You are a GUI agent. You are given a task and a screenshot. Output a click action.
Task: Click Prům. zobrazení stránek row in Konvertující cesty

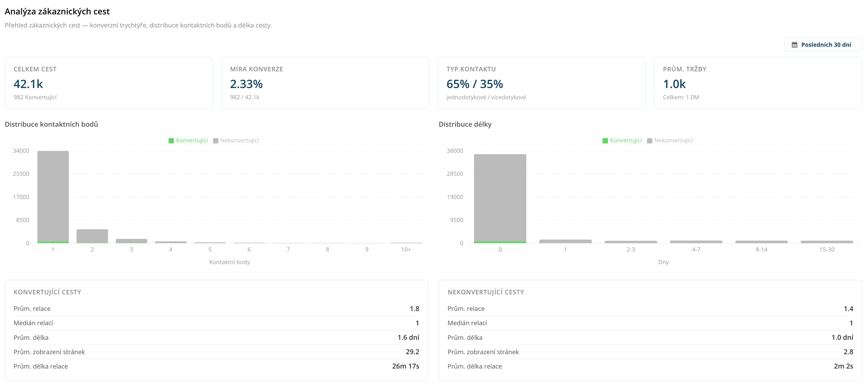[216, 352]
